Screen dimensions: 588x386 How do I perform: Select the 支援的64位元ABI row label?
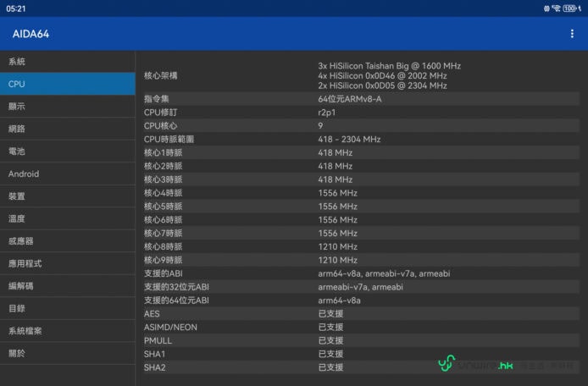click(x=176, y=301)
